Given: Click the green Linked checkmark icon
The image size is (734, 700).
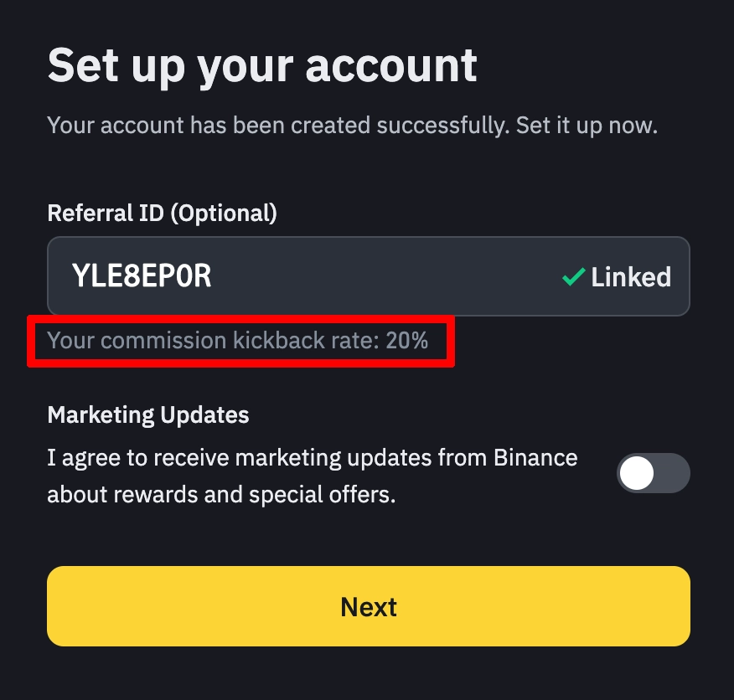Looking at the screenshot, I should 573,276.
